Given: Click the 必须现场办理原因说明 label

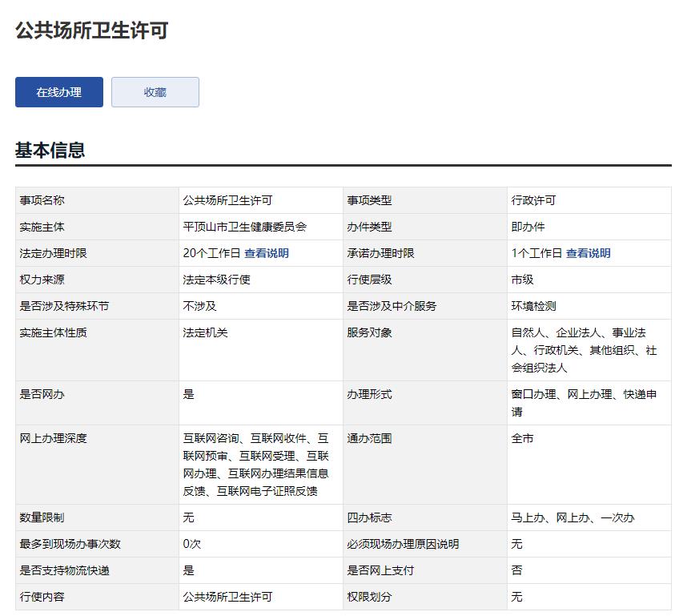Looking at the screenshot, I should [404, 544].
